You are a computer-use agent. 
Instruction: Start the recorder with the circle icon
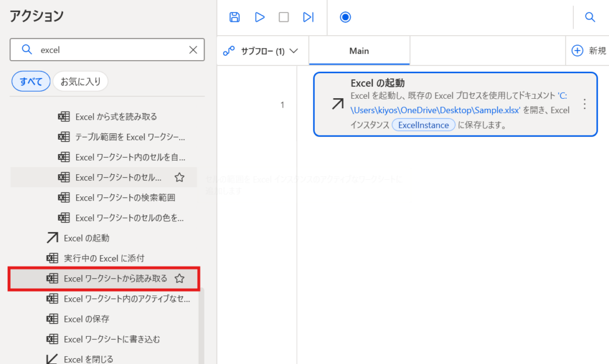click(x=346, y=17)
